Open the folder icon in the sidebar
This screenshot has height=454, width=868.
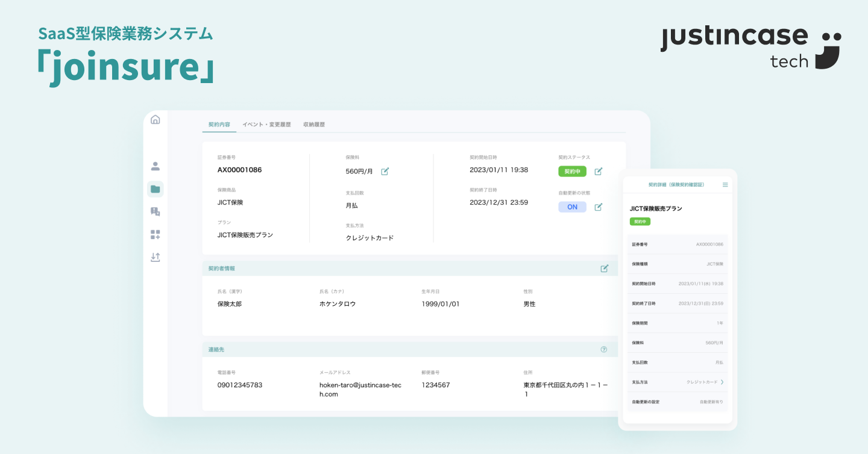156,189
